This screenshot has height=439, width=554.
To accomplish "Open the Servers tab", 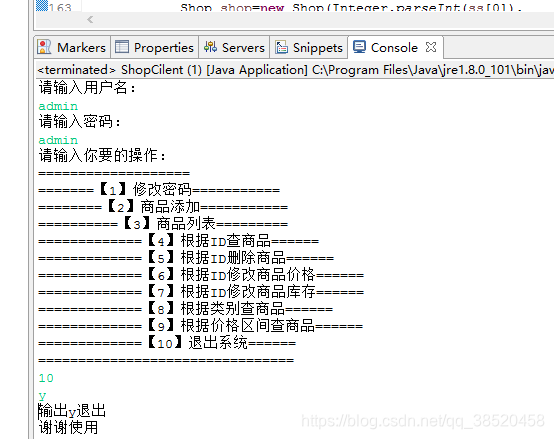I will coord(234,47).
